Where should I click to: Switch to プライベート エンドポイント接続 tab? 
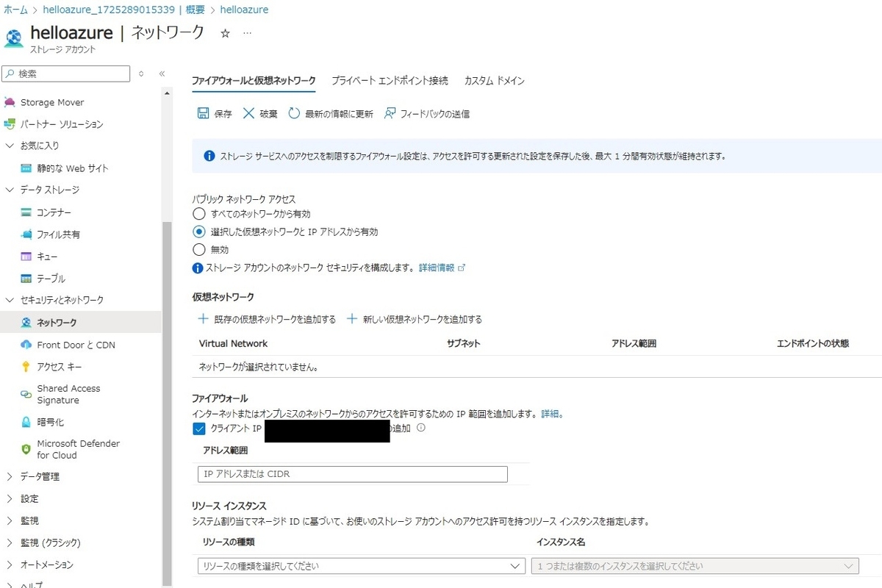pyautogui.click(x=390, y=81)
